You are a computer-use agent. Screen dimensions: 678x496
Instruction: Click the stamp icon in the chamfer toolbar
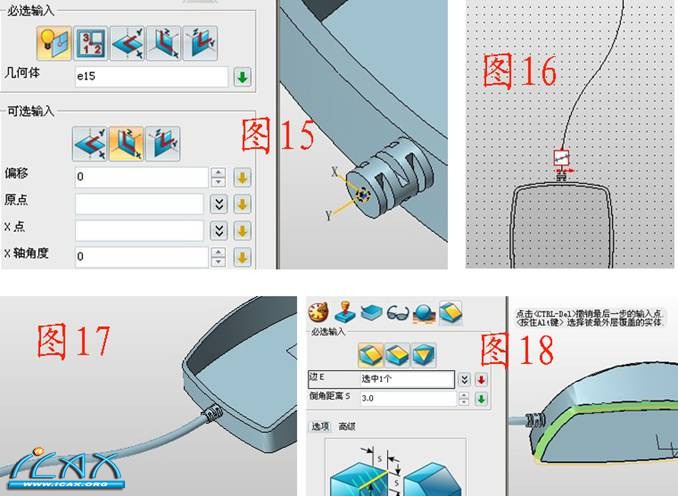[345, 312]
